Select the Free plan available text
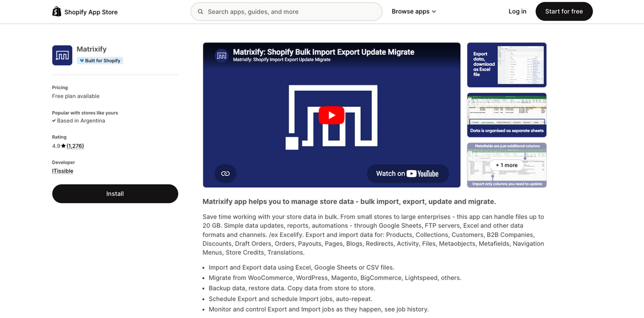 tap(76, 96)
